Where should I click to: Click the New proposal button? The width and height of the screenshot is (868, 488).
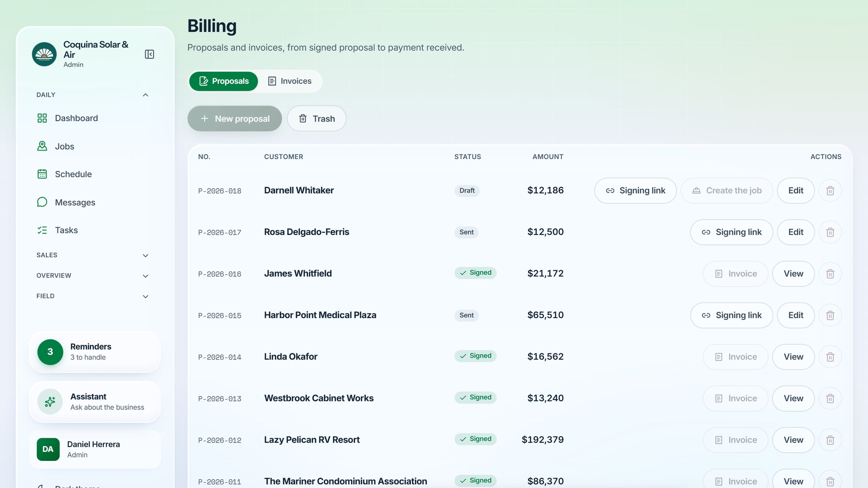tap(235, 119)
